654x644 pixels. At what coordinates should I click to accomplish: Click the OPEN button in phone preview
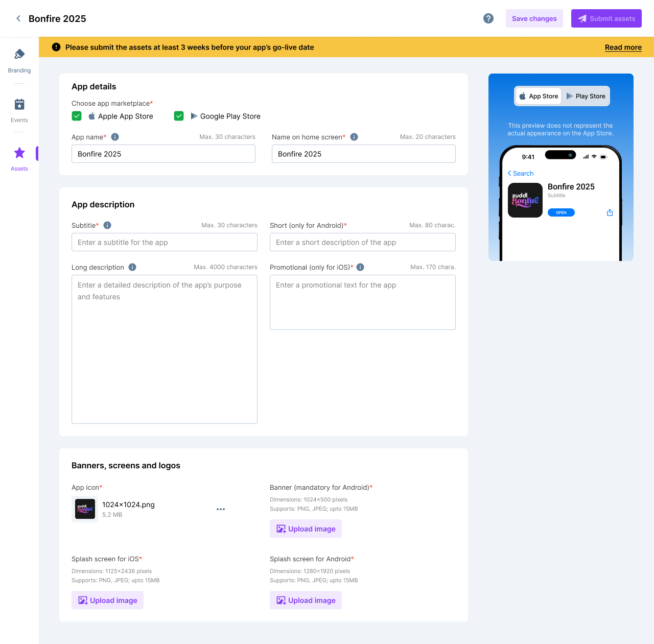pyautogui.click(x=561, y=212)
